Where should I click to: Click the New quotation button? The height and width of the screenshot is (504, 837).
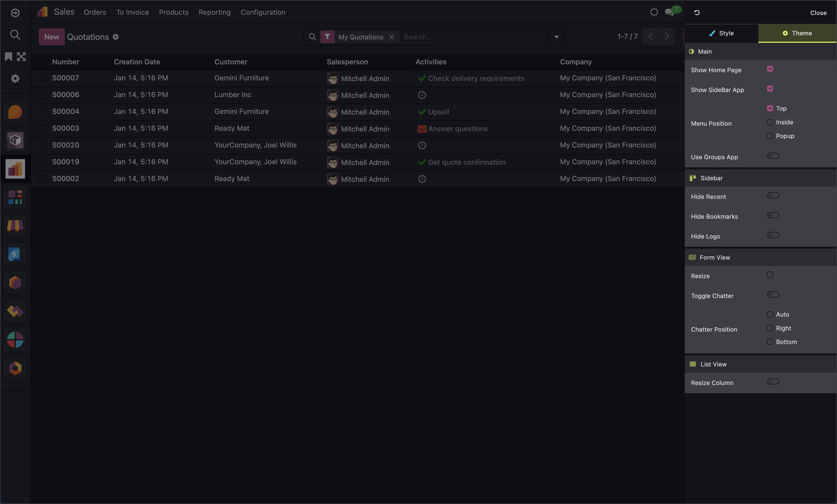[x=51, y=37]
